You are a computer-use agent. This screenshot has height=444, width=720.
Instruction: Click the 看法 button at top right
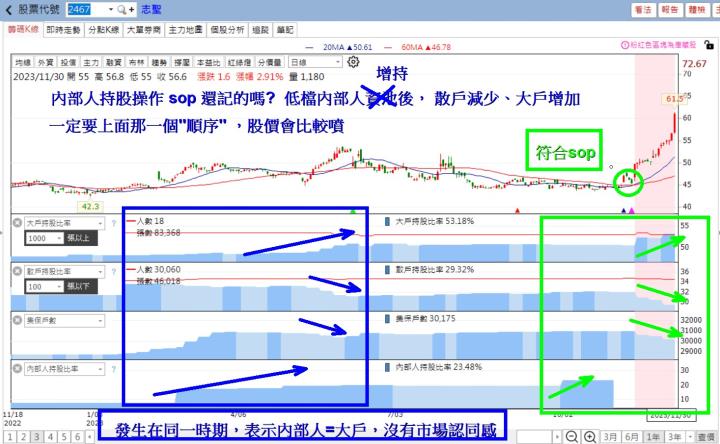click(644, 10)
